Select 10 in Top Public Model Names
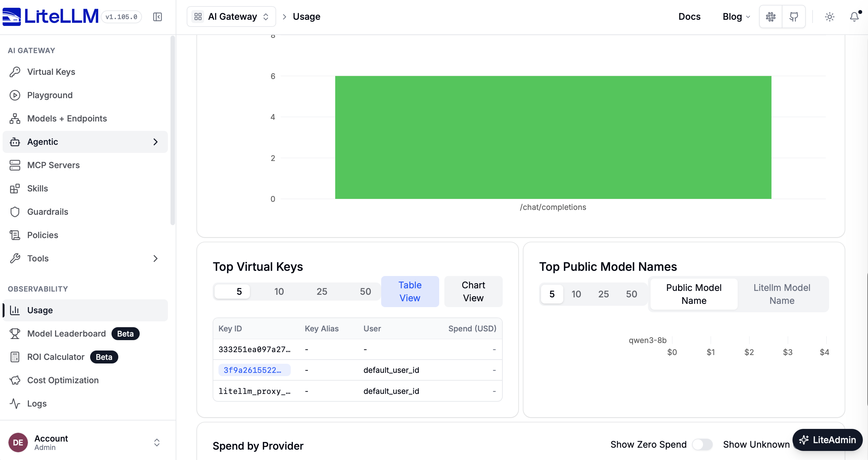The image size is (868, 460). [x=576, y=294]
